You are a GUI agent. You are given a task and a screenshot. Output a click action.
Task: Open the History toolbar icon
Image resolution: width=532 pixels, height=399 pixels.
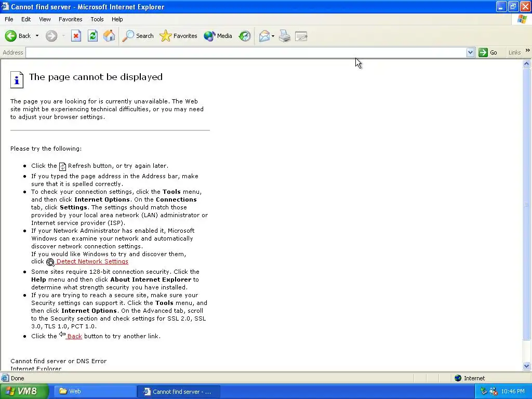pos(244,36)
